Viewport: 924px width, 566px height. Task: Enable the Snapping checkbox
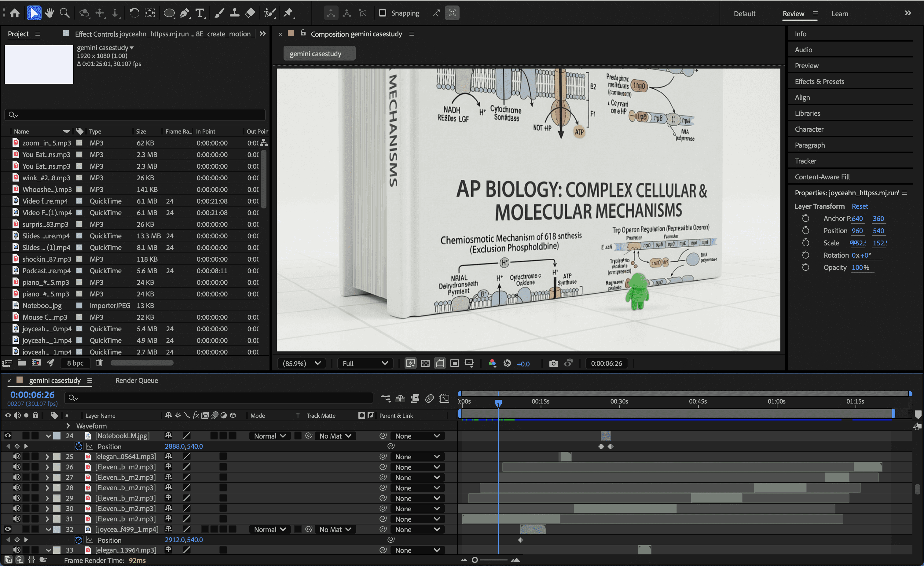coord(382,13)
